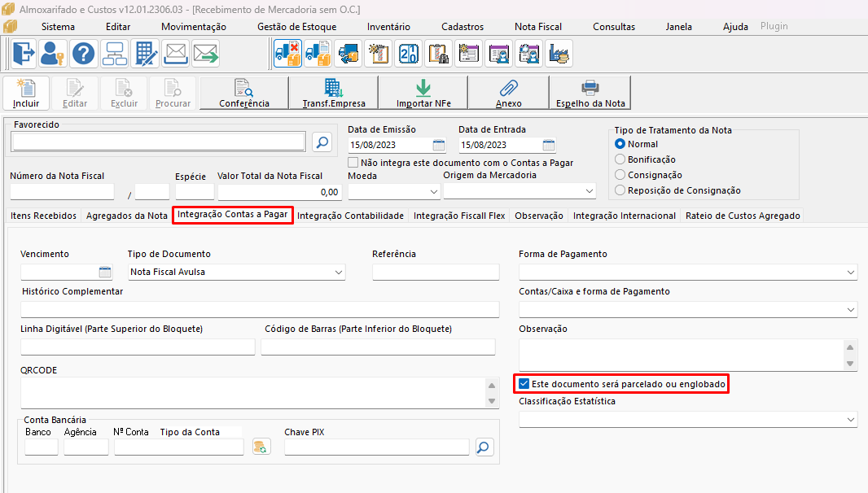
Task: Click the clipboard with spark icon
Action: coord(379,54)
